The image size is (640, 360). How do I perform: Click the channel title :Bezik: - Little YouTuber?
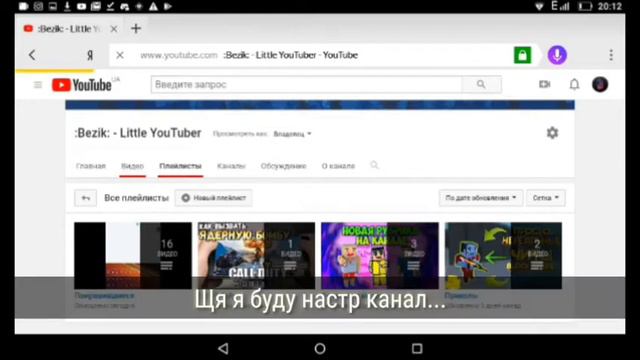coord(138,133)
